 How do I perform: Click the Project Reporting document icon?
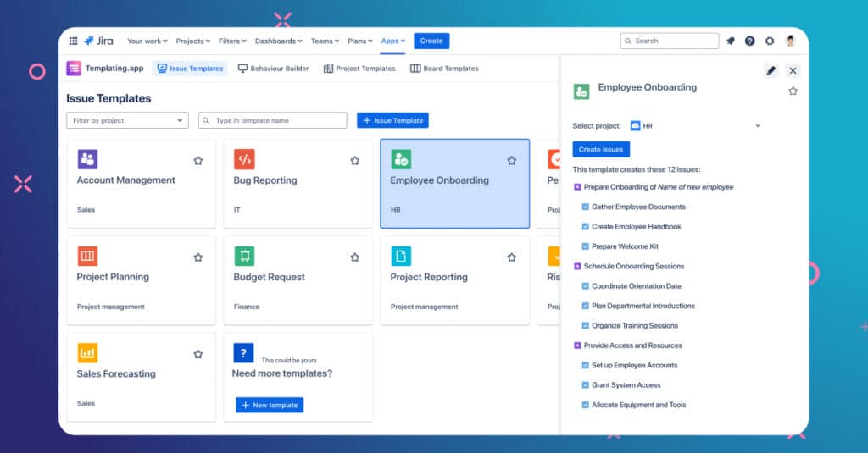(x=401, y=256)
